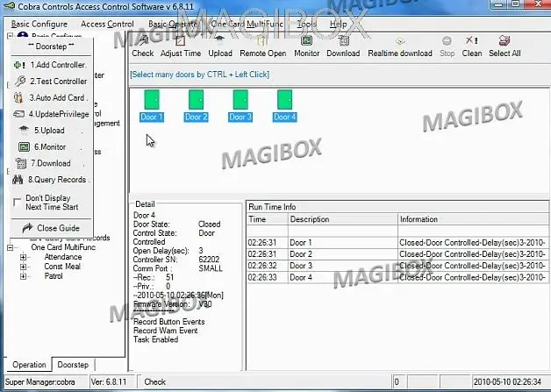
Task: Switch to the Doorstep tab
Action: click(x=73, y=365)
